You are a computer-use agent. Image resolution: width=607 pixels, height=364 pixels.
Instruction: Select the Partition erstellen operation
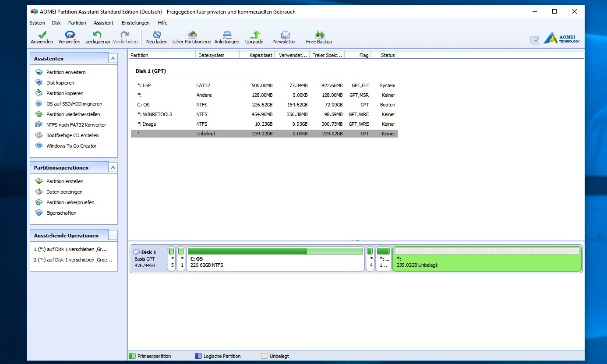pyautogui.click(x=65, y=181)
